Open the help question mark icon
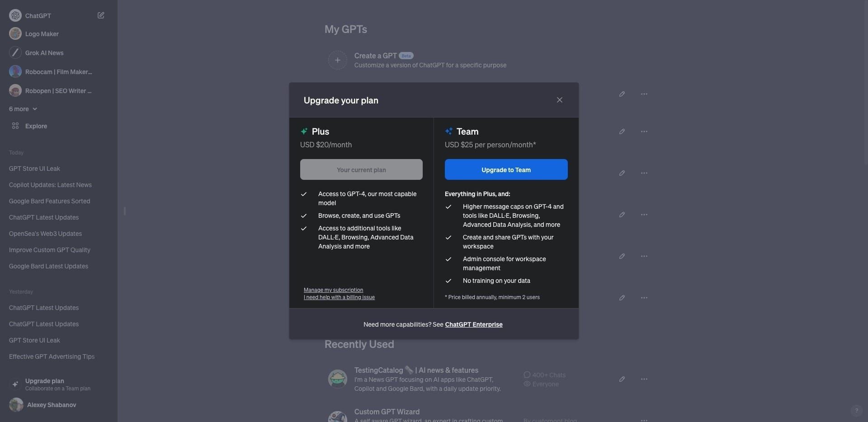868x422 pixels. pos(857,411)
